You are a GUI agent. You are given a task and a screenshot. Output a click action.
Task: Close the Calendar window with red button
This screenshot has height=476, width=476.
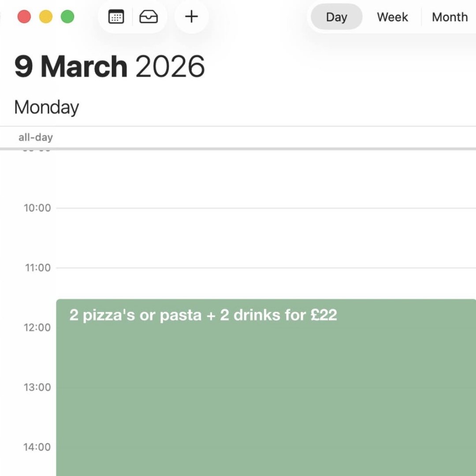click(x=24, y=17)
